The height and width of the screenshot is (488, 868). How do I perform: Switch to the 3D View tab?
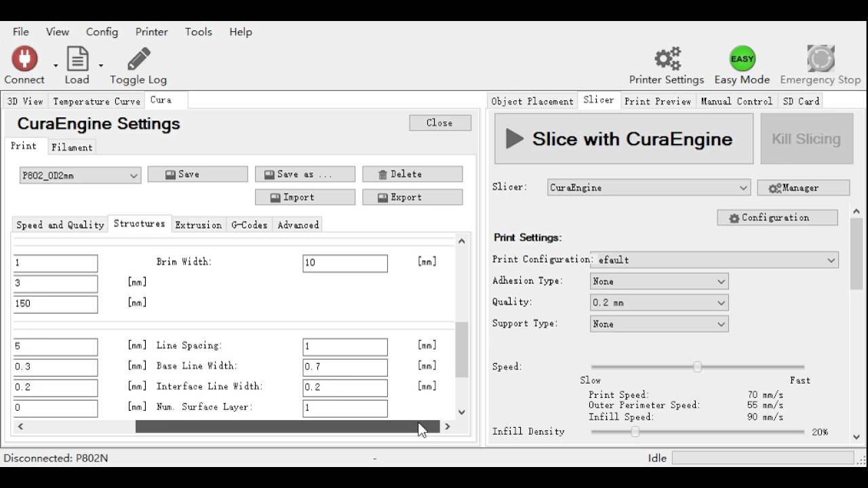[x=25, y=101]
